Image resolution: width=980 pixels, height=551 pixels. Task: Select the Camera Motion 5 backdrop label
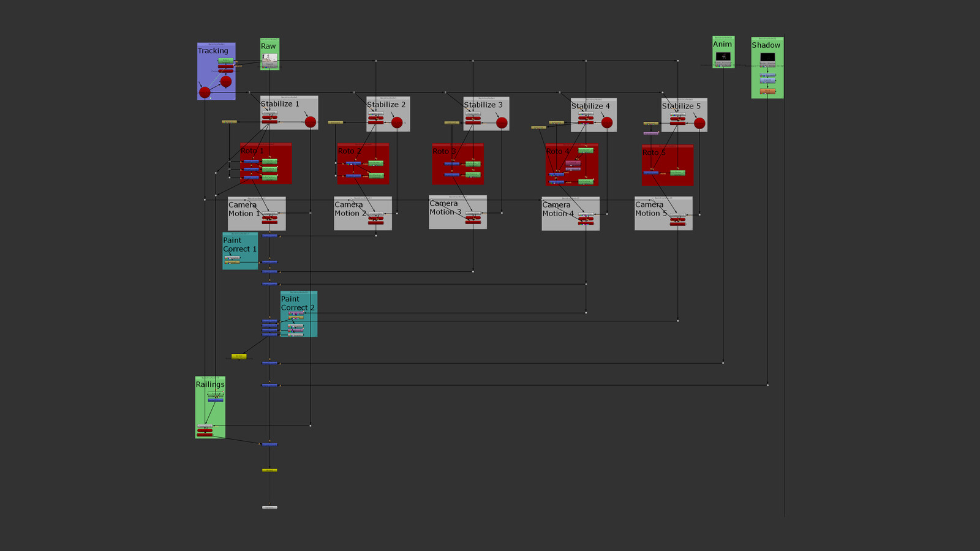point(650,209)
